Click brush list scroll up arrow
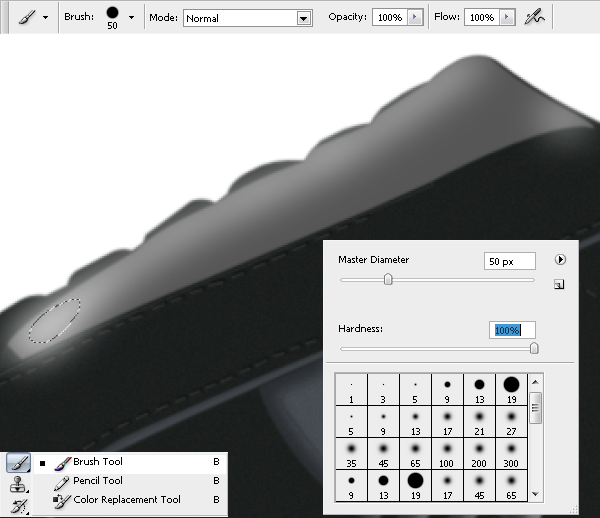The height and width of the screenshot is (518, 600). (536, 382)
